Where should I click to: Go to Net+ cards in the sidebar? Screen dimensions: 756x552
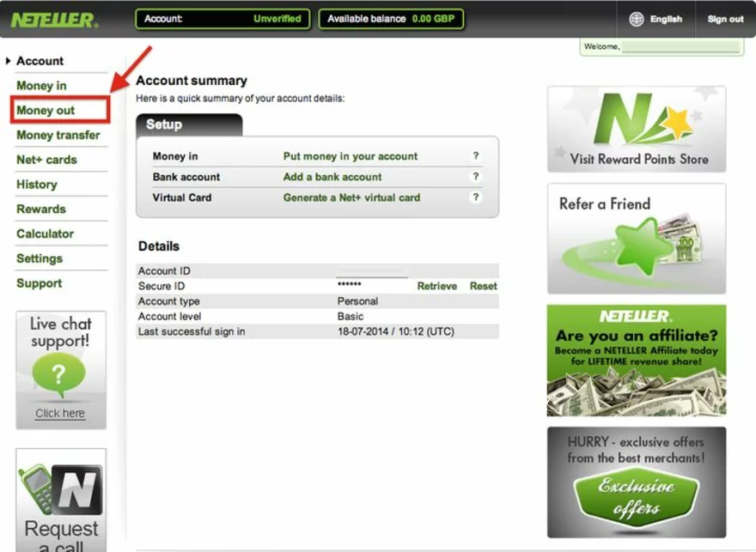(x=46, y=160)
